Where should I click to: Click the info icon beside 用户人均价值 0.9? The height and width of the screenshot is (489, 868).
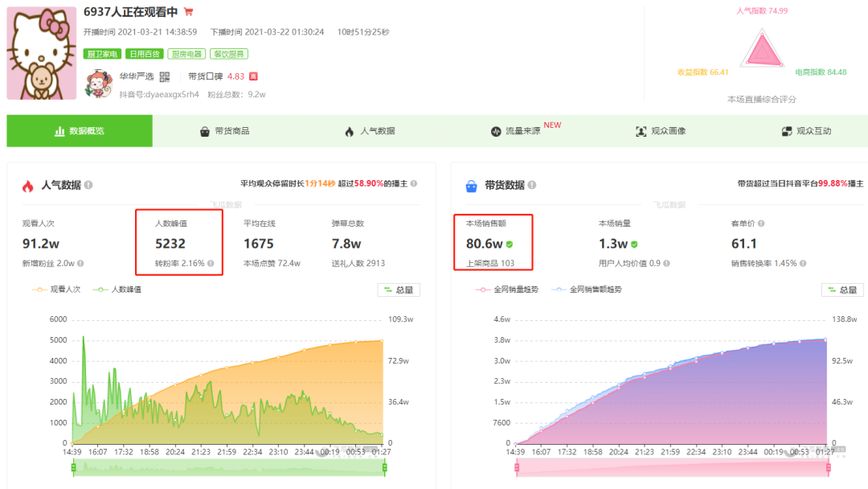[666, 264]
